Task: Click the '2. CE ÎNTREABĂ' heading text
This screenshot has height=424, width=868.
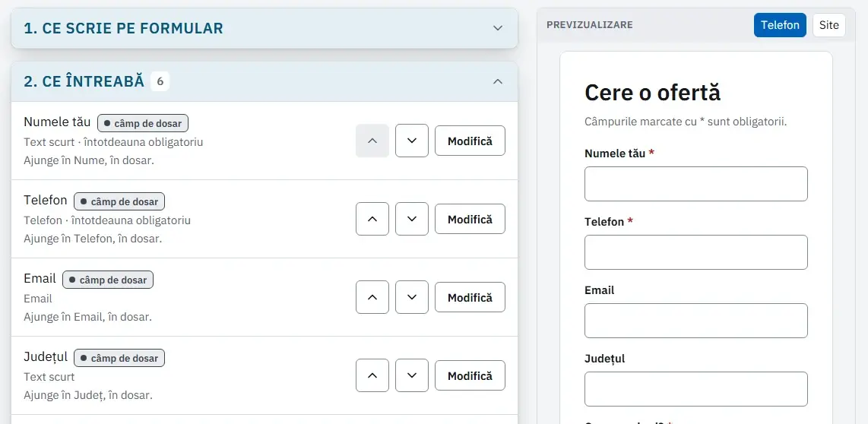Action: (84, 81)
